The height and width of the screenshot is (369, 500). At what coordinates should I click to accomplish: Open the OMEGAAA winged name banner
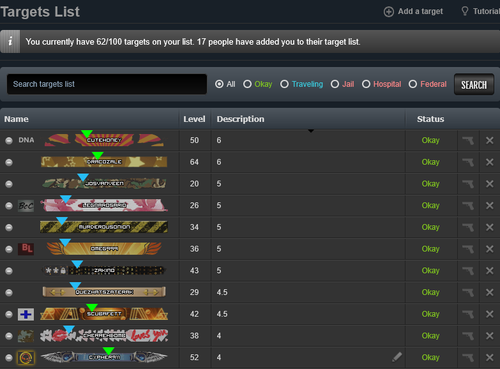coord(104,249)
